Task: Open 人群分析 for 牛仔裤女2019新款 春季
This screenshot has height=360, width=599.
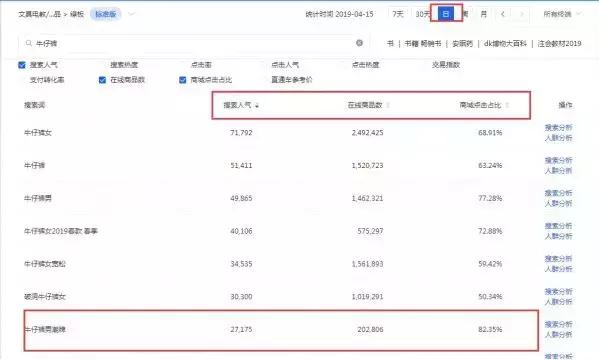Action: pyautogui.click(x=558, y=236)
